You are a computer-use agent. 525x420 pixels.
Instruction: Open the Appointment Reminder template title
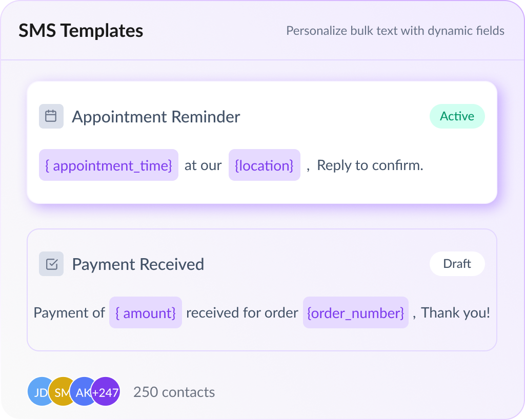coord(156,117)
